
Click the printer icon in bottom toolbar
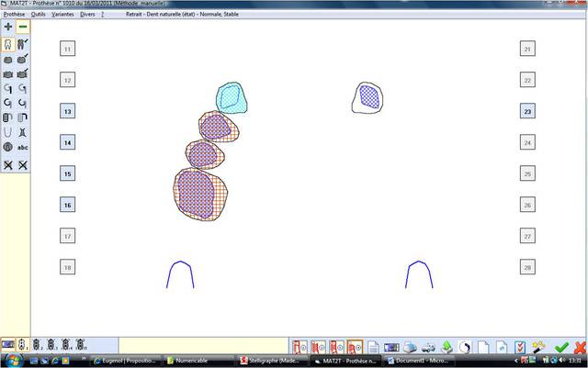411,347
